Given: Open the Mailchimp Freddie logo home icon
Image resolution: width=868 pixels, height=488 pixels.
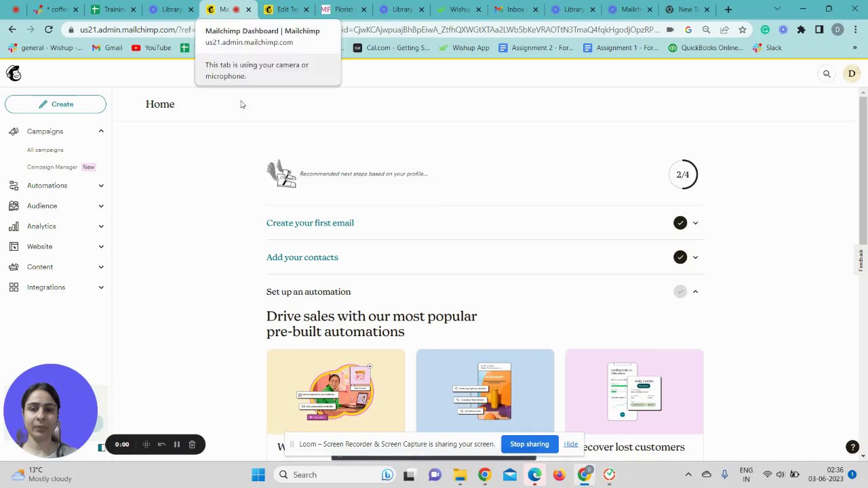Looking at the screenshot, I should (14, 73).
